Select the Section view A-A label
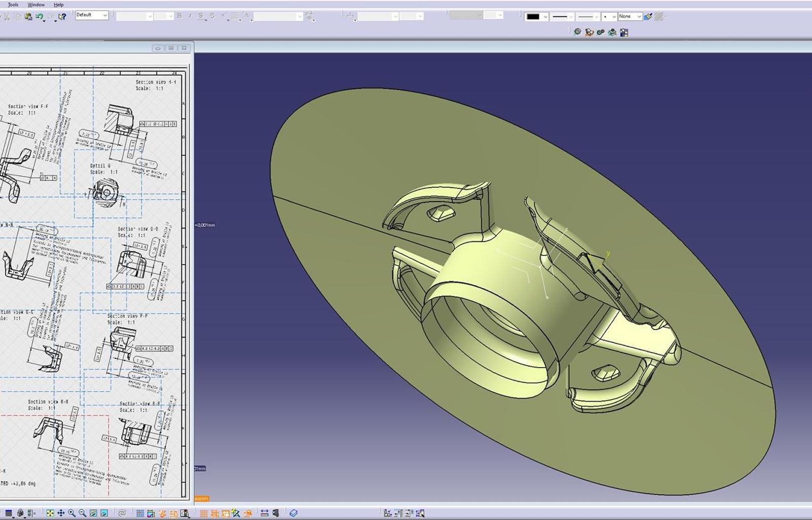The image size is (812, 520). (x=156, y=82)
